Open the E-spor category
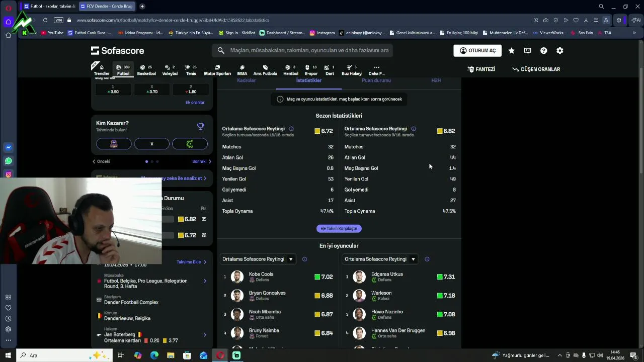The image size is (644, 362). pos(311,70)
